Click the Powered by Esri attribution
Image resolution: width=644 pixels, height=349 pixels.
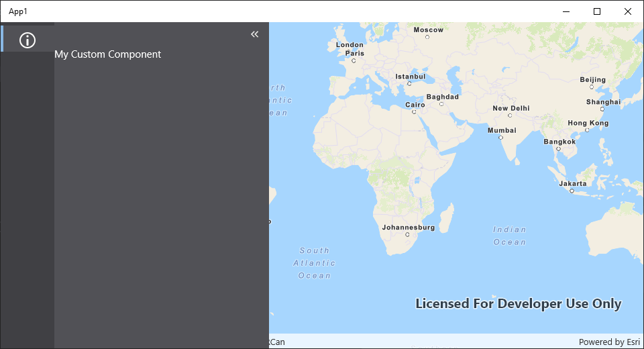pos(609,342)
